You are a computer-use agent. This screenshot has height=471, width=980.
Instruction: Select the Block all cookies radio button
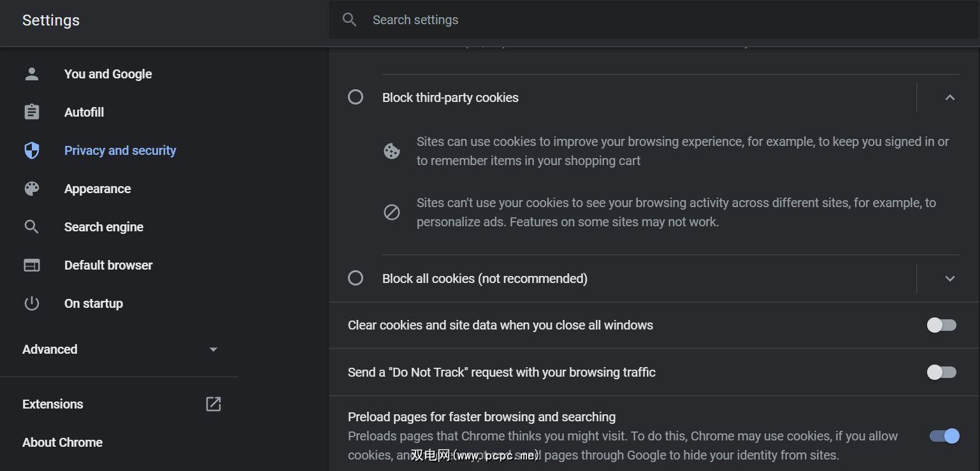pyautogui.click(x=356, y=279)
